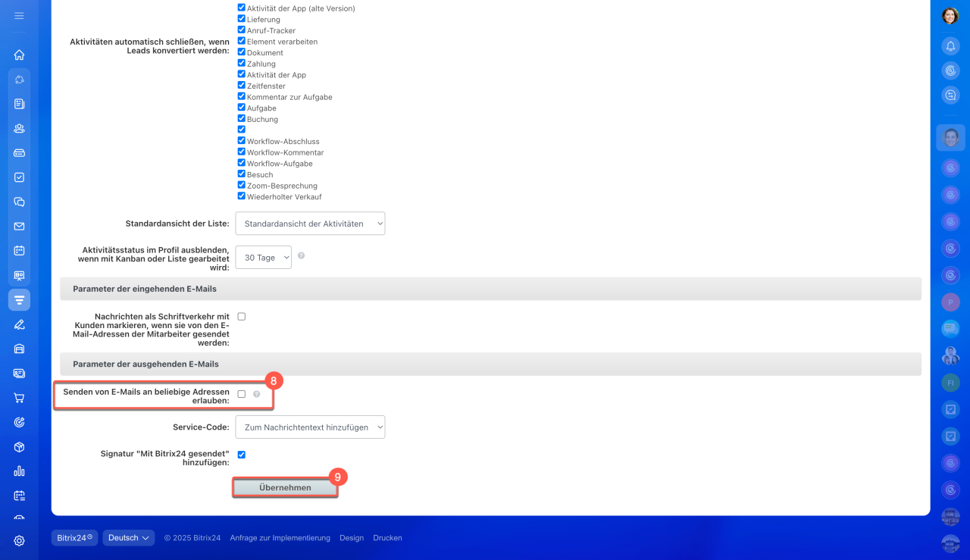Screen dimensions: 970x560
Task: Toggle Aktivität der App (alte Version) checkbox
Action: 241,8
